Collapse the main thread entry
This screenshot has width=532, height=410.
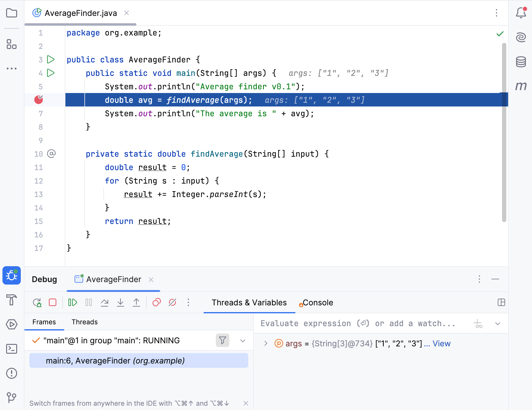pos(243,340)
